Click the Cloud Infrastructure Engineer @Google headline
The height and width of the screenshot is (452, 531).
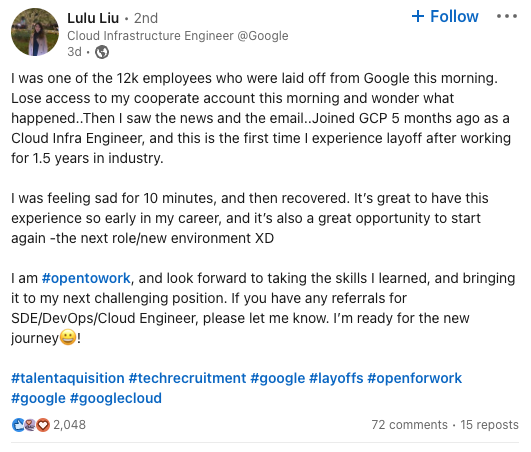[x=178, y=36]
